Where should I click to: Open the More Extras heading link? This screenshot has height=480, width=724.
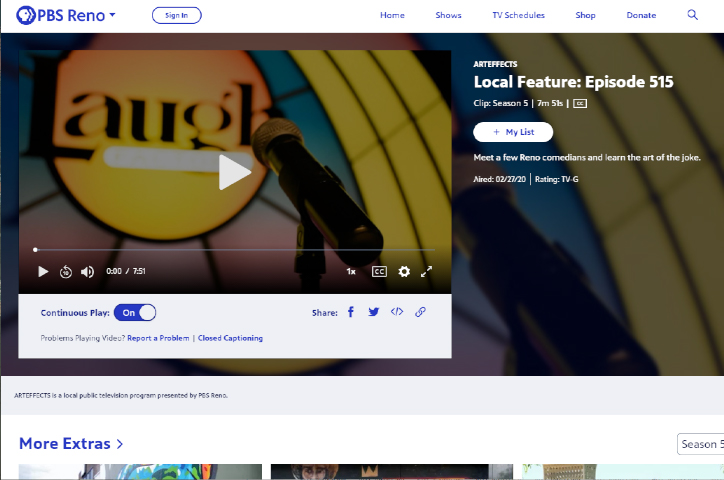click(71, 444)
